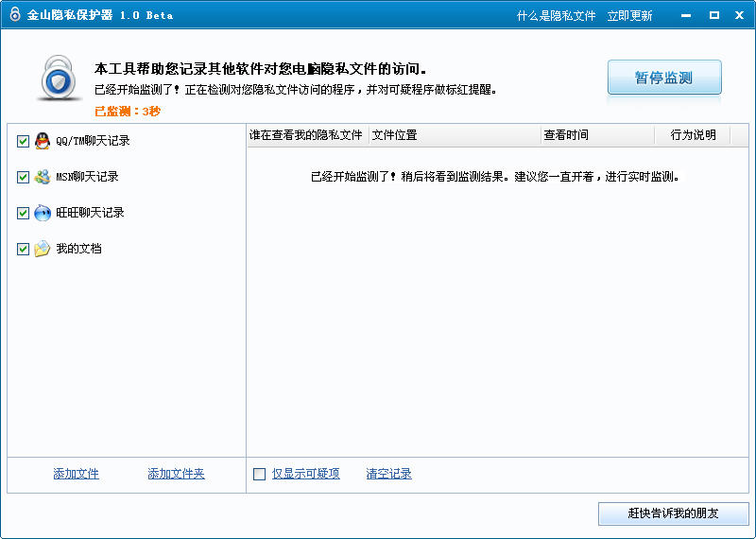Click the 已经开始监测了 message in results list
The height and width of the screenshot is (539, 756).
click(x=495, y=177)
